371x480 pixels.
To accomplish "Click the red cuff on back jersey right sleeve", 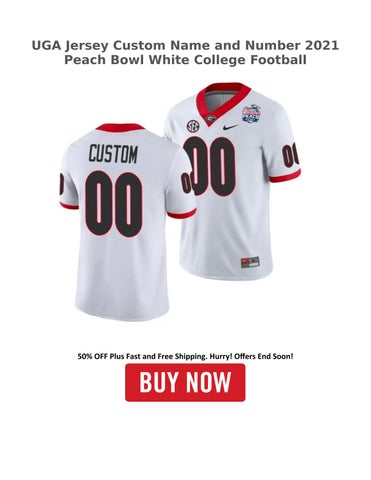I will coord(182,214).
